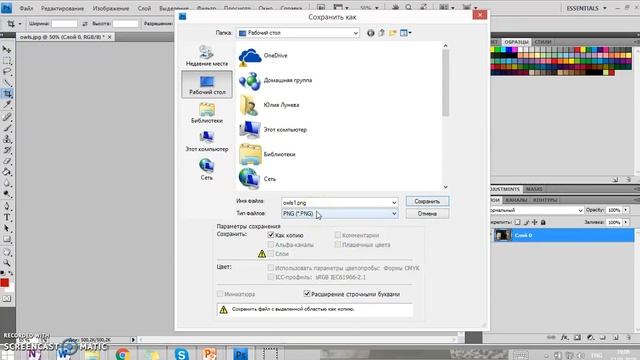Open the file type PNG dropdown
The width and height of the screenshot is (640, 360).
click(x=394, y=213)
